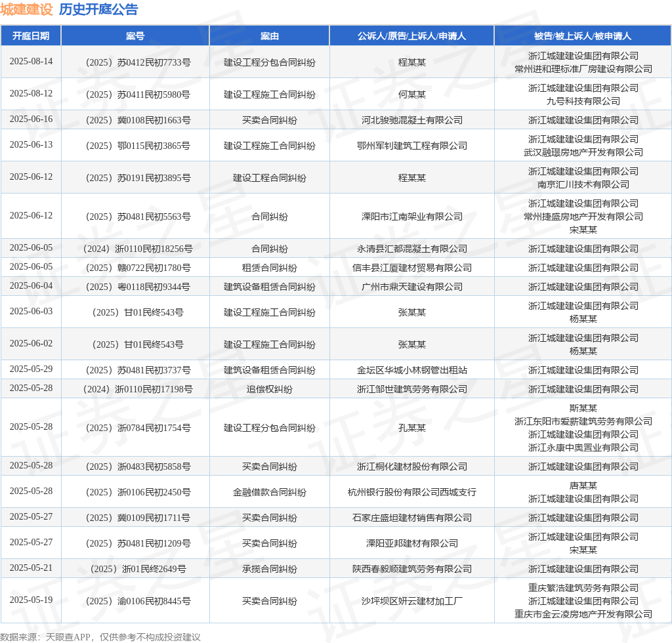This screenshot has width=672, height=643.
Task: Select case number (2025)浙0106民初2450号
Action: point(138,493)
